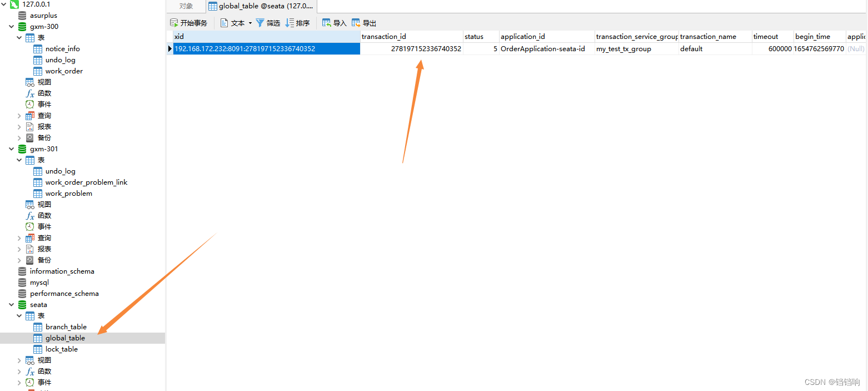The width and height of the screenshot is (868, 391).
Task: Select cell 192.168.172.232:8091:278197152336740352
Action: tap(267, 49)
